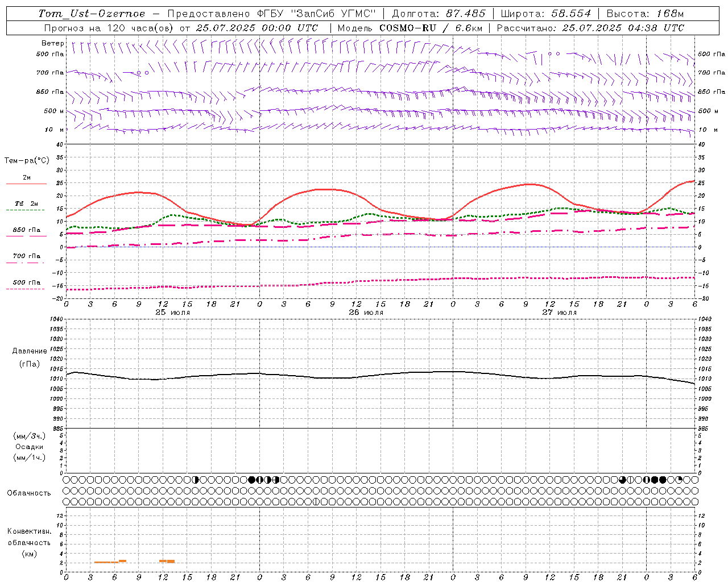Click the Осадки panel label
The width and height of the screenshot is (728, 582).
(30, 447)
